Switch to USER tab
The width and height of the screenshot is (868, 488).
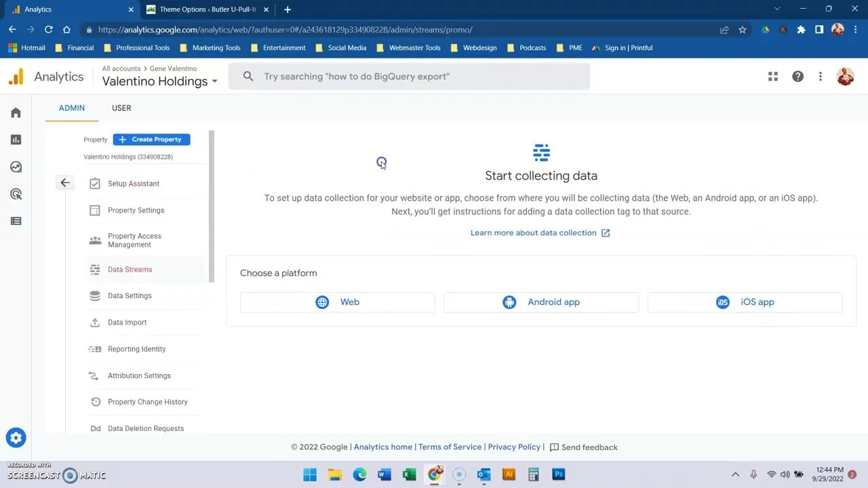click(121, 108)
